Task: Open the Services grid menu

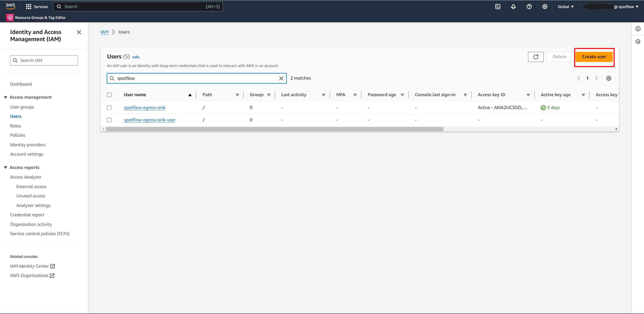Action: [x=37, y=7]
